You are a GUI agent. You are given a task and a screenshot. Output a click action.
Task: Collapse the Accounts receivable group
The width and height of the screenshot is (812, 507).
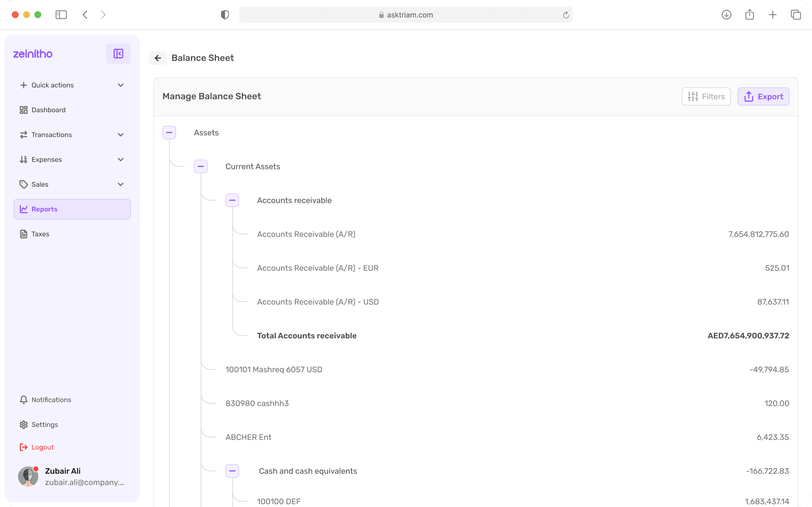232,200
